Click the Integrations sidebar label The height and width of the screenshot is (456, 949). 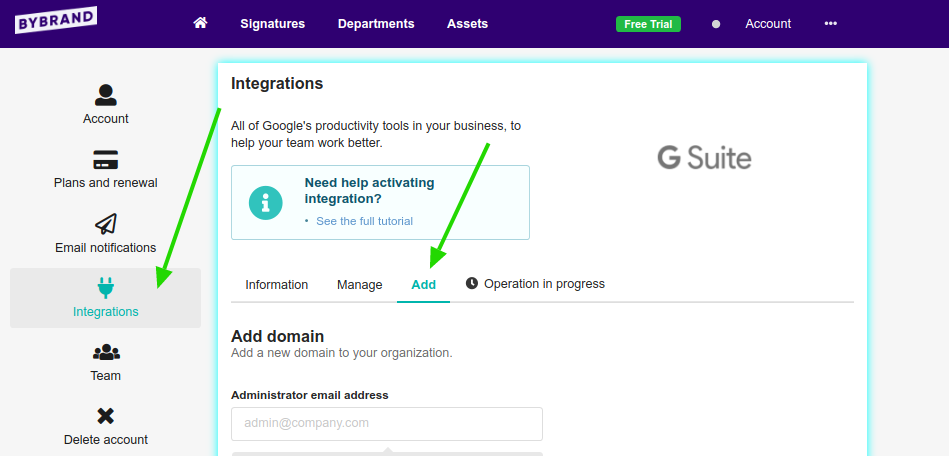(x=106, y=312)
